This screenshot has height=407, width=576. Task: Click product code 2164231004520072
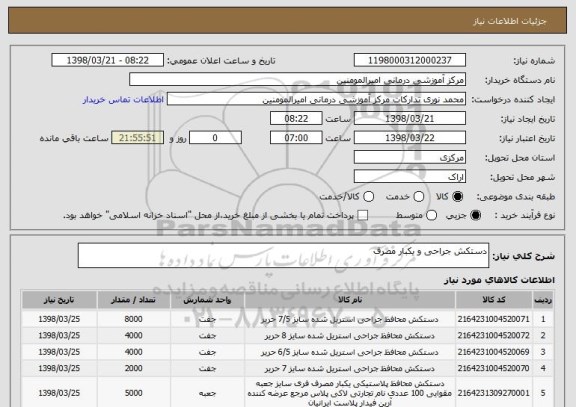click(493, 336)
